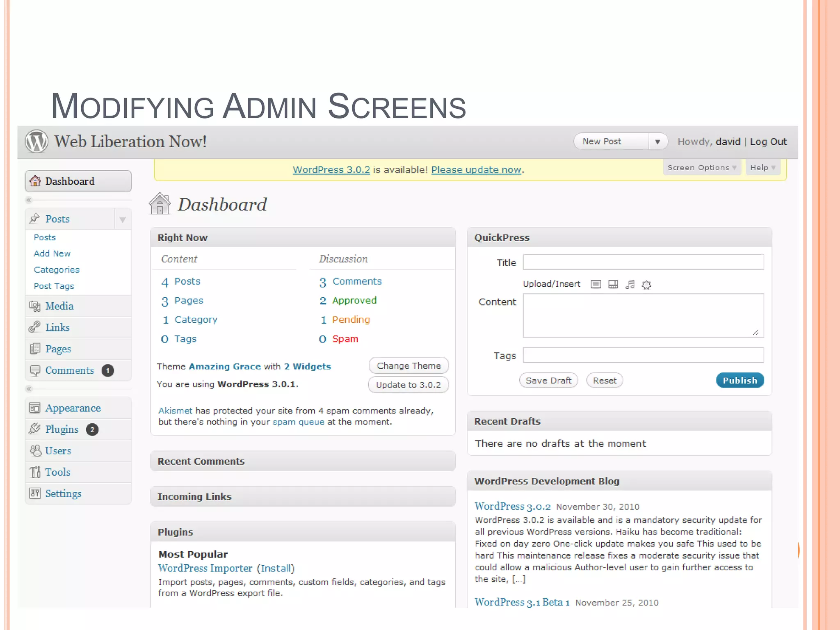Click the Links chain icon
840x630 pixels.
pos(35,327)
